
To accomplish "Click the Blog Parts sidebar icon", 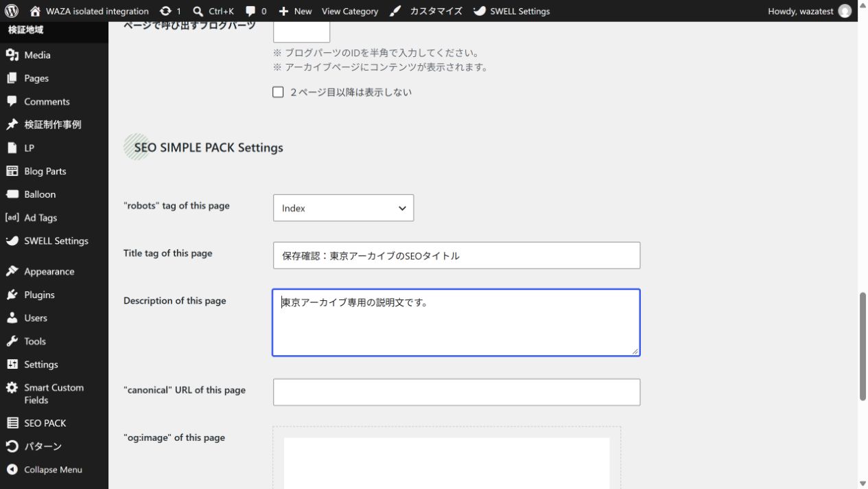I will [x=12, y=171].
